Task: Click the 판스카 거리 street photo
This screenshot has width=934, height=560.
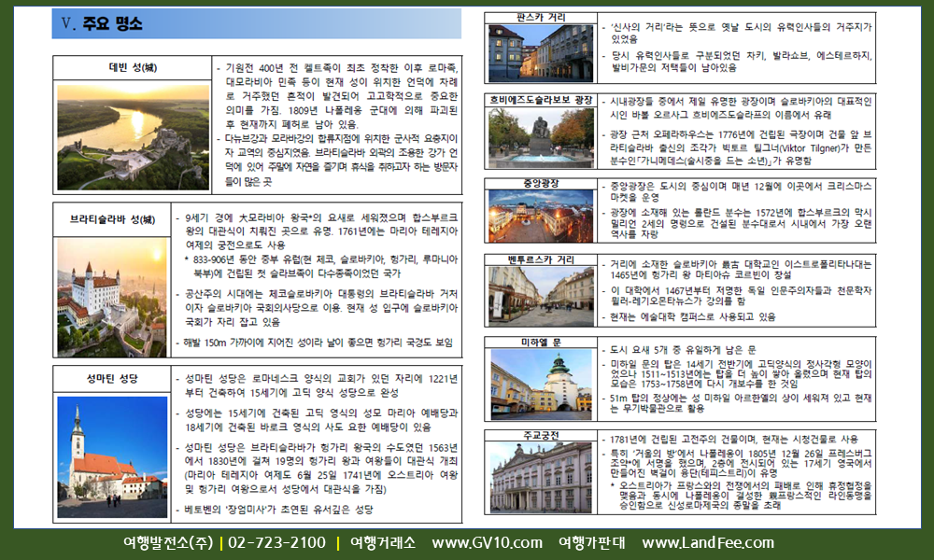Action: point(541,53)
